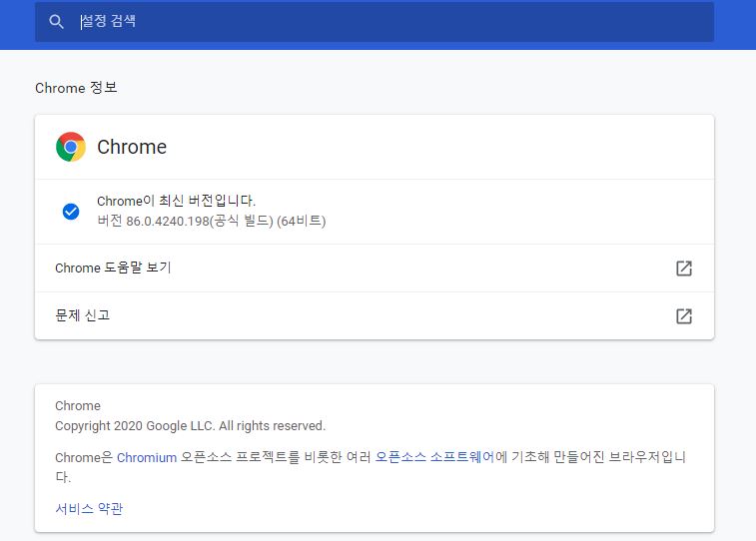Screen dimensions: 756x541
Task: Click the blue up-to-date checkmark icon
Action: pos(71,212)
